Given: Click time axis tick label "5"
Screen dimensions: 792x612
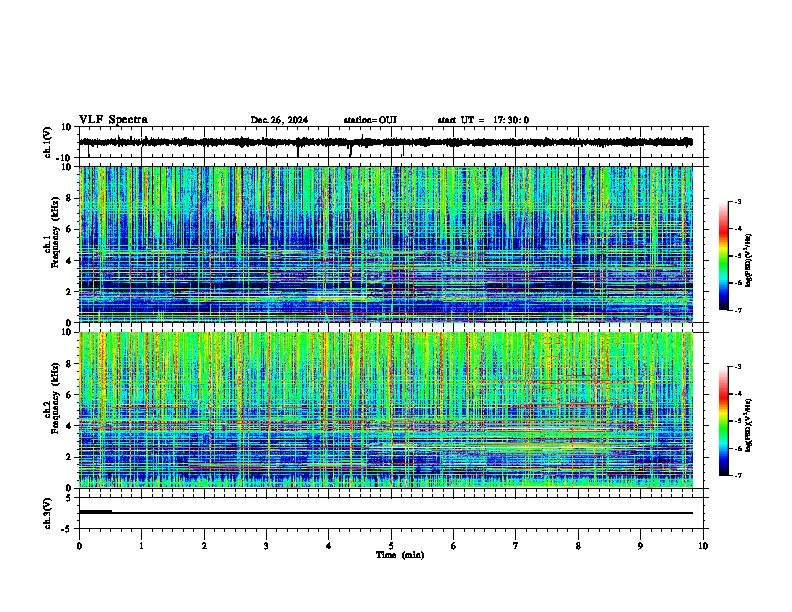Looking at the screenshot, I should (x=391, y=546).
